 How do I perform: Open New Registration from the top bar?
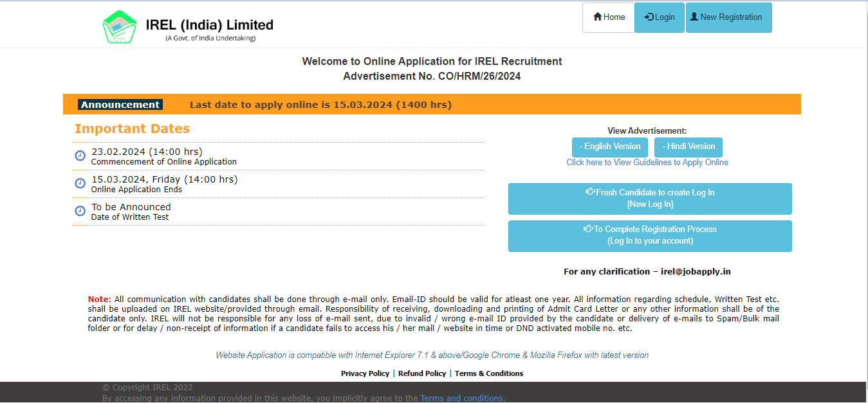(729, 17)
